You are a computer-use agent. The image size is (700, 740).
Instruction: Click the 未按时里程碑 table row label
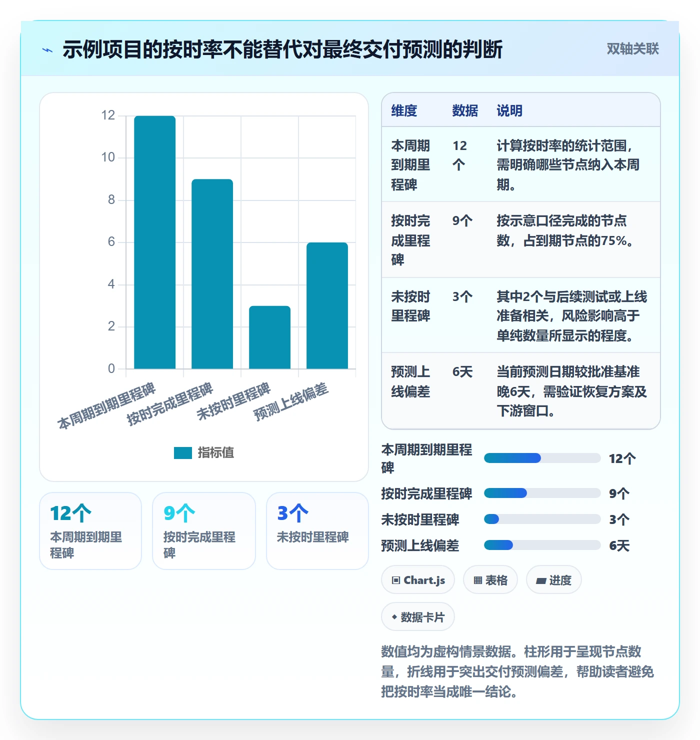tap(410, 306)
